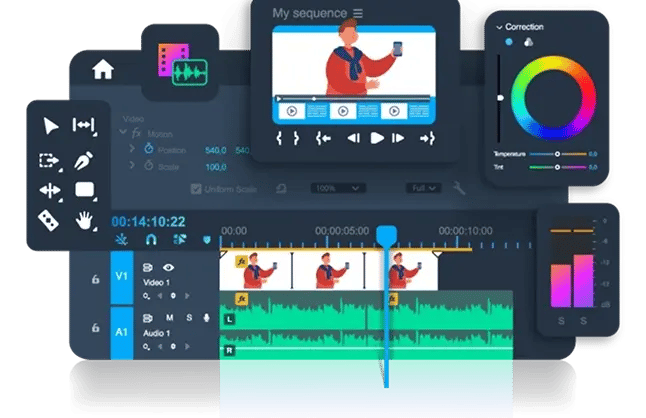
Task: Toggle V1 track lock
Action: (96, 279)
